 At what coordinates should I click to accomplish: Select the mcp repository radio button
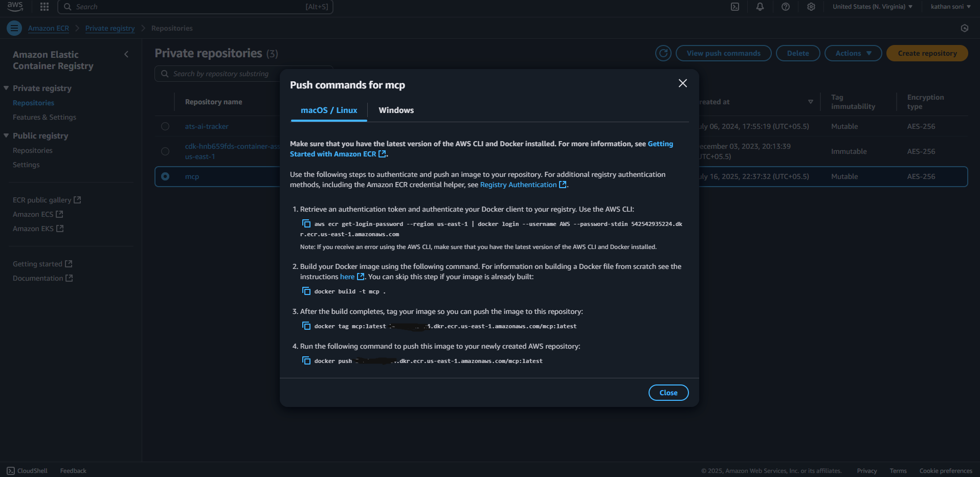(165, 176)
